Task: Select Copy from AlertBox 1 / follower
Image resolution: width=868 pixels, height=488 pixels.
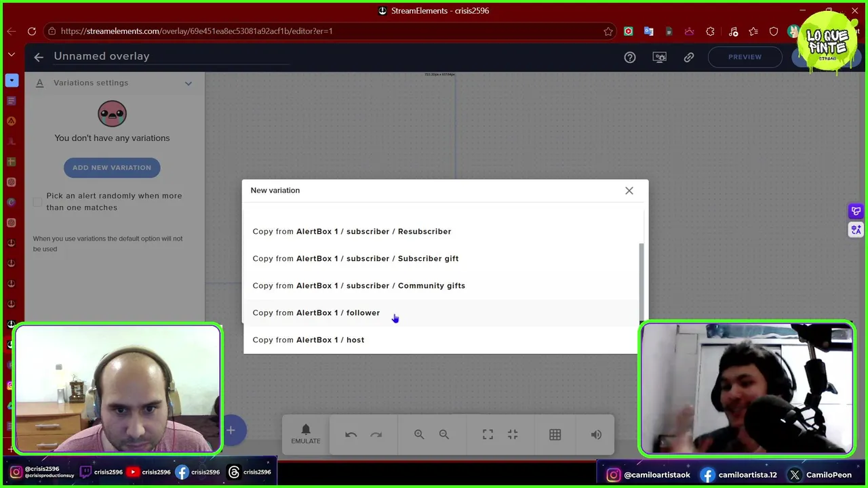Action: coord(441,312)
